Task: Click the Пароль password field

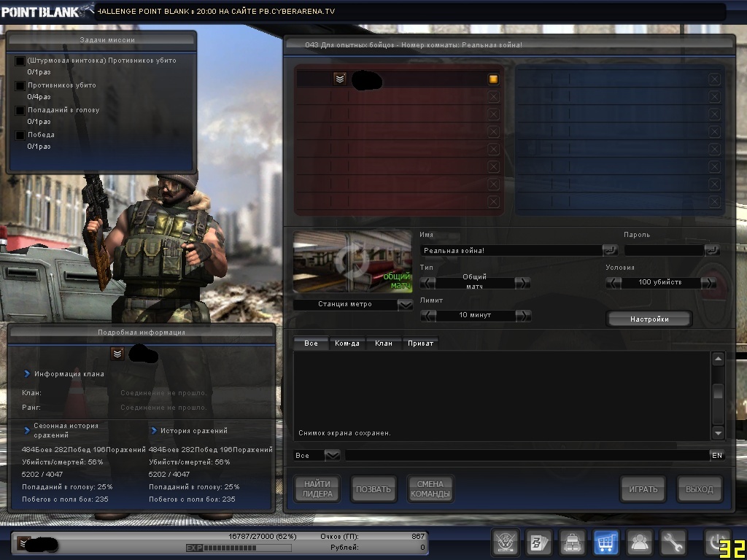Action: pyautogui.click(x=664, y=251)
